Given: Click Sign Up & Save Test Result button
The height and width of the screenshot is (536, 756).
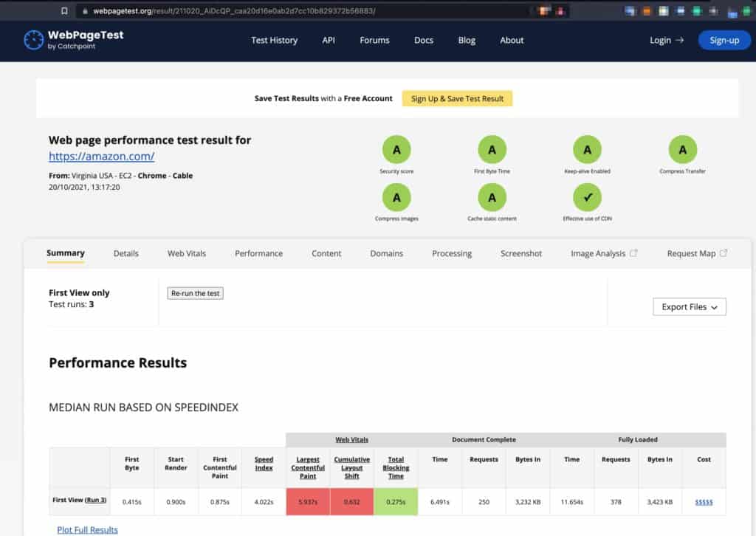Looking at the screenshot, I should tap(457, 98).
